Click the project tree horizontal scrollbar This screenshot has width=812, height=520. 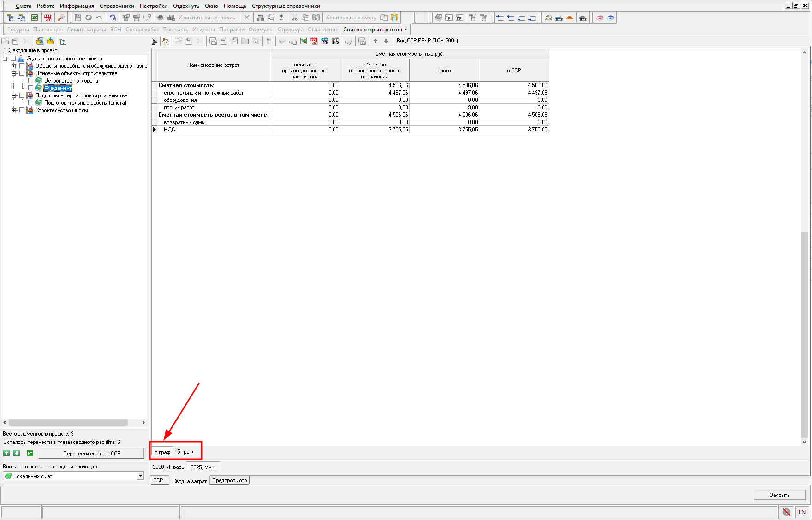pos(68,422)
